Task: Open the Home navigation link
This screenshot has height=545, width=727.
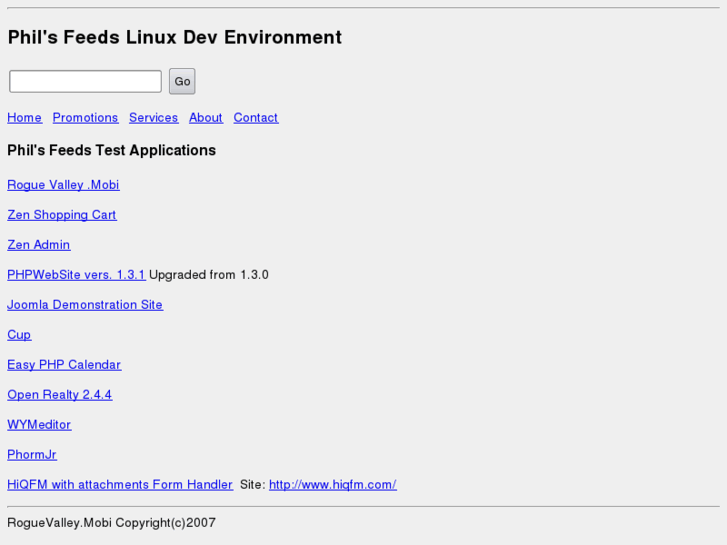Action: [x=24, y=118]
